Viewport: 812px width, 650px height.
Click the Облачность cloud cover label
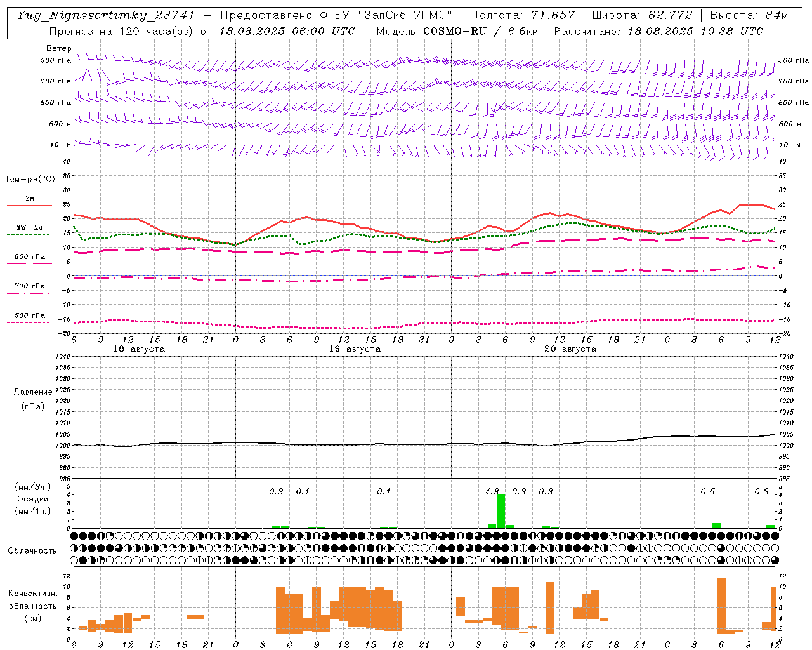click(32, 550)
